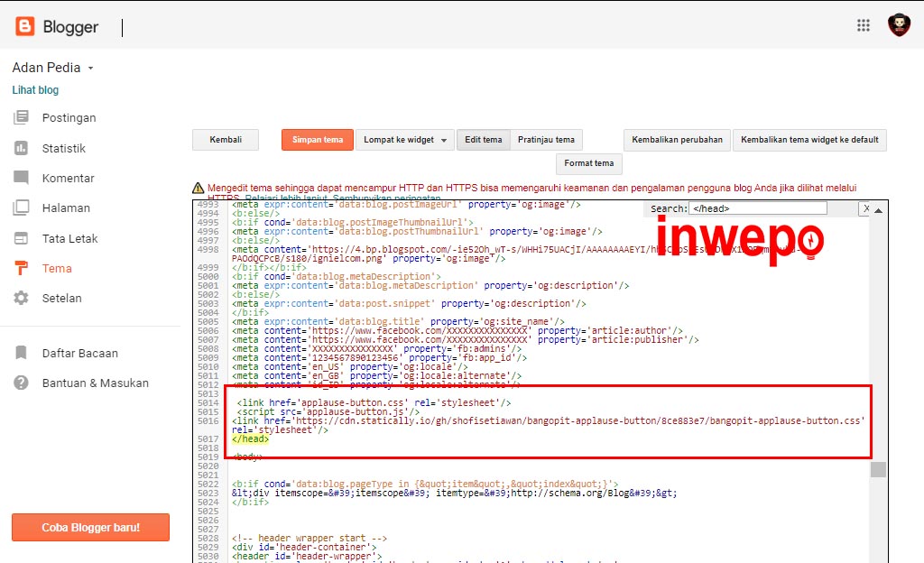The image size is (924, 563).
Task: Click the Lihat blog link
Action: coord(35,90)
